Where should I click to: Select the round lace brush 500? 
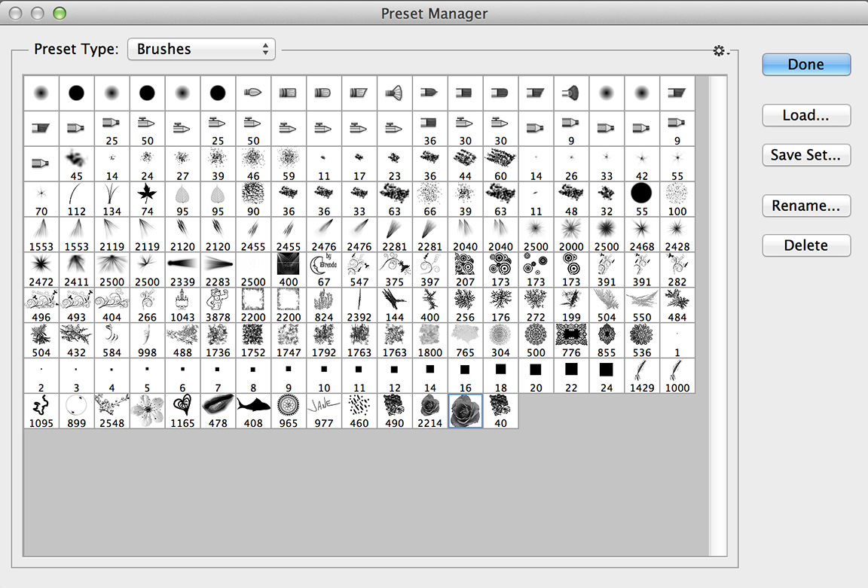tap(536, 341)
